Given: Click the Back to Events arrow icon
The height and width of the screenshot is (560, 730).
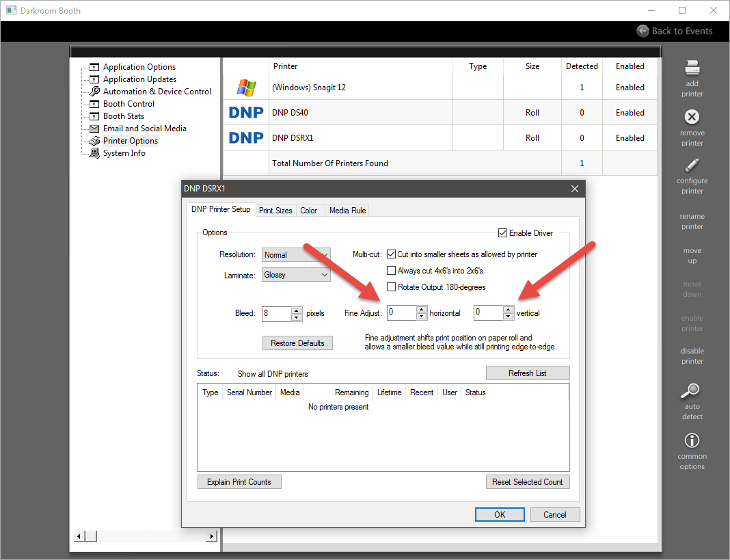Looking at the screenshot, I should [643, 31].
